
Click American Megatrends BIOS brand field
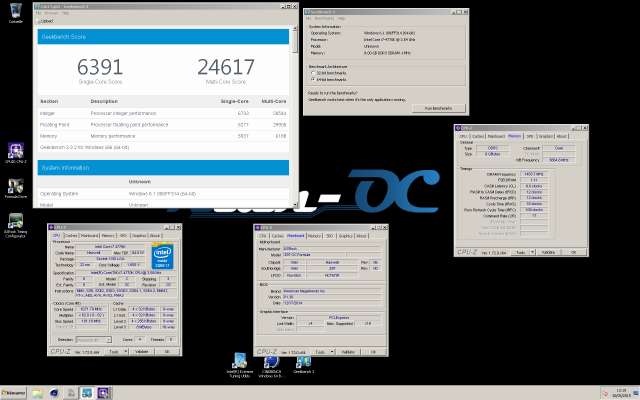tap(332, 291)
